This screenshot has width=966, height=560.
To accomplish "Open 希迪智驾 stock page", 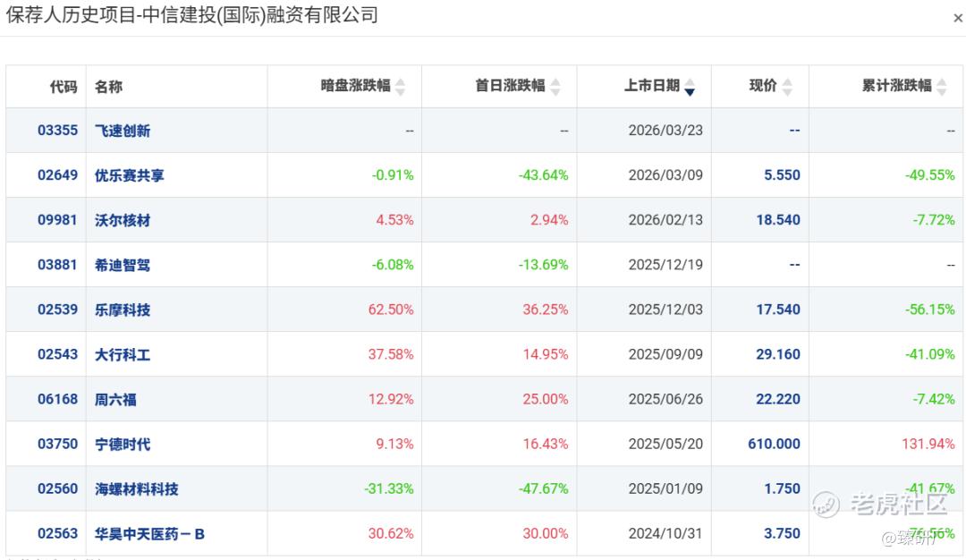I will click(x=122, y=265).
